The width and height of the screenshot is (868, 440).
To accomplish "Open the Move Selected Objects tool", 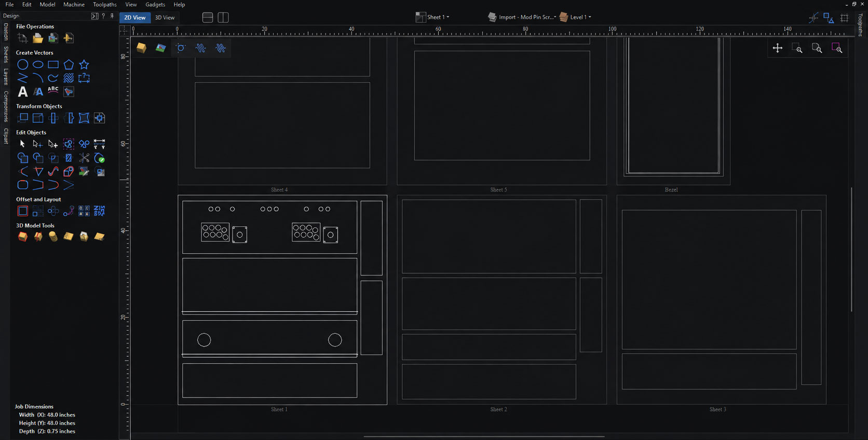I will point(23,118).
